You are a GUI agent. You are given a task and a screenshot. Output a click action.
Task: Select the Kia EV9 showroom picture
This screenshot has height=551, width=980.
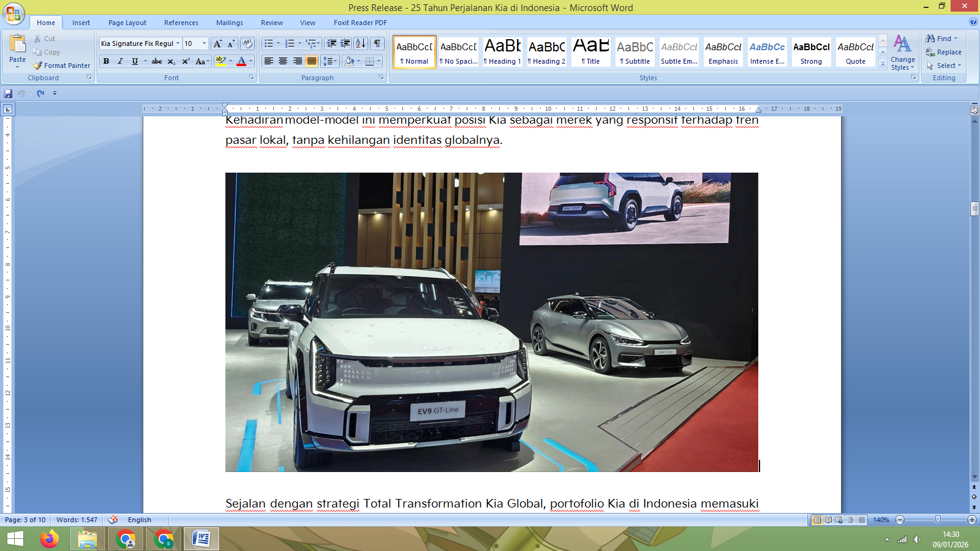[492, 322]
